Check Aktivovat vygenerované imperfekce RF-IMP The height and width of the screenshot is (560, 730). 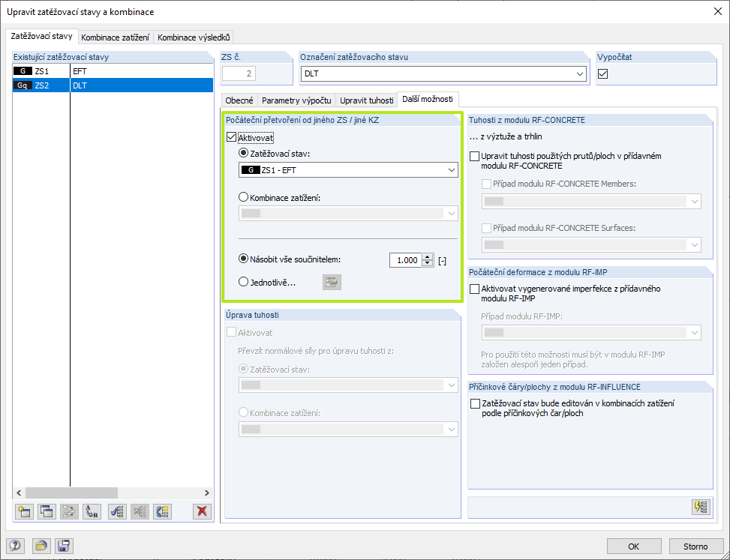[474, 289]
